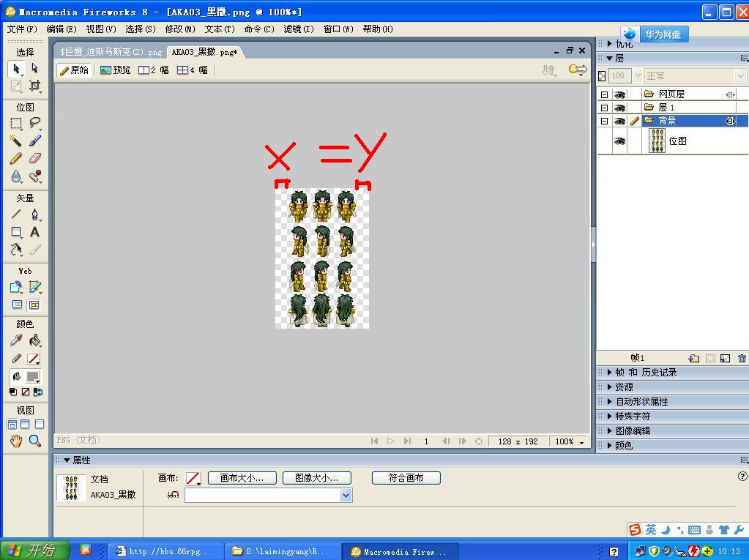The image size is (749, 560).
Task: Swap stroke and fill colors
Action: point(38,392)
